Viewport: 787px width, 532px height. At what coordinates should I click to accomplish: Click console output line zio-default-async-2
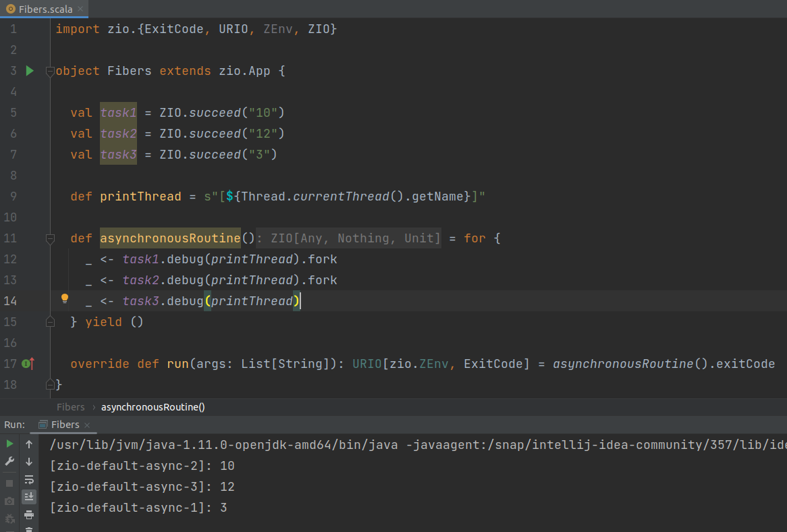click(142, 466)
